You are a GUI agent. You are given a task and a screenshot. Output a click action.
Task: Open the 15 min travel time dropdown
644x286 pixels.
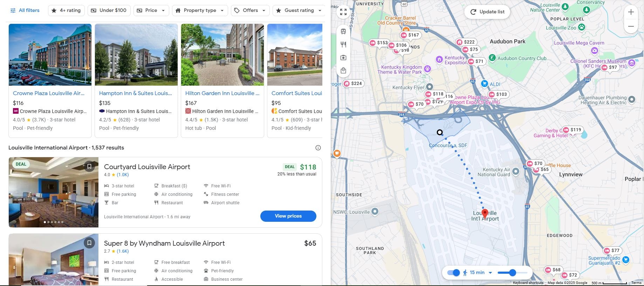pos(478,273)
